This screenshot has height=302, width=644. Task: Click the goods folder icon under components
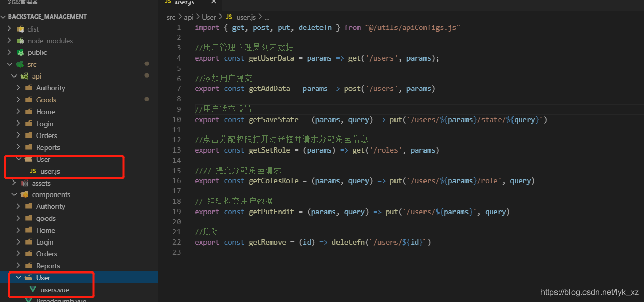point(28,218)
